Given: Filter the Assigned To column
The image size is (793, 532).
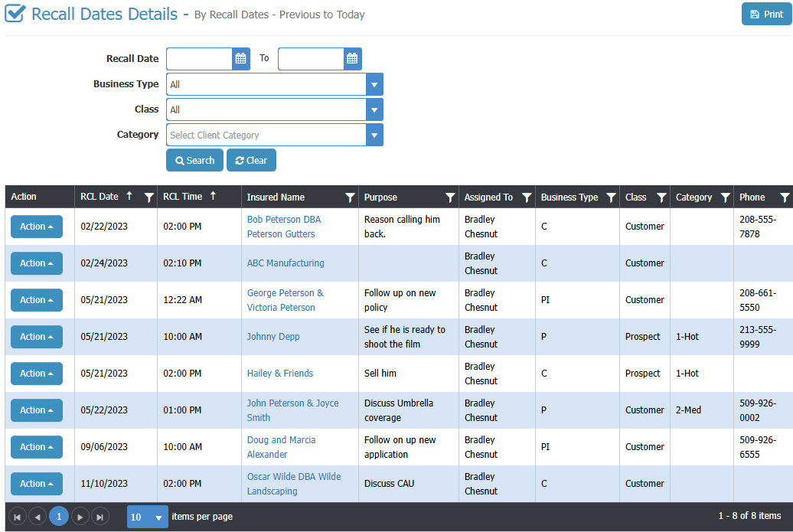Looking at the screenshot, I should tap(527, 197).
